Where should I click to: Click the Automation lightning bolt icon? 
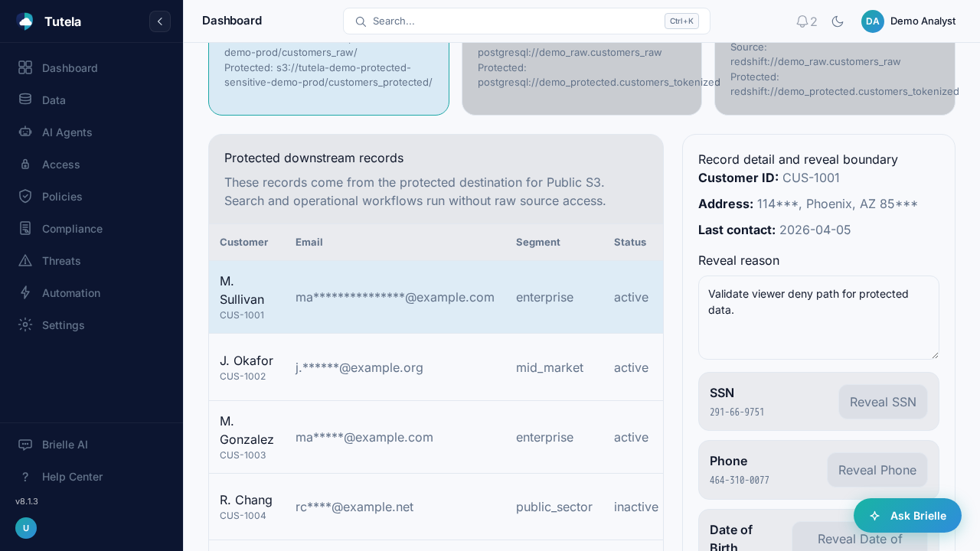coord(25,293)
